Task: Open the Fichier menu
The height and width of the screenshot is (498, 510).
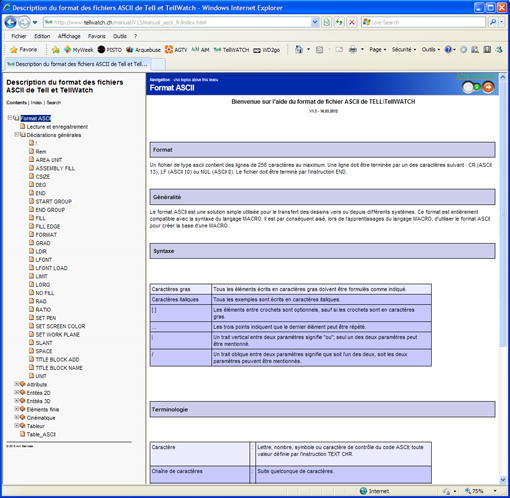Action: 19,36
